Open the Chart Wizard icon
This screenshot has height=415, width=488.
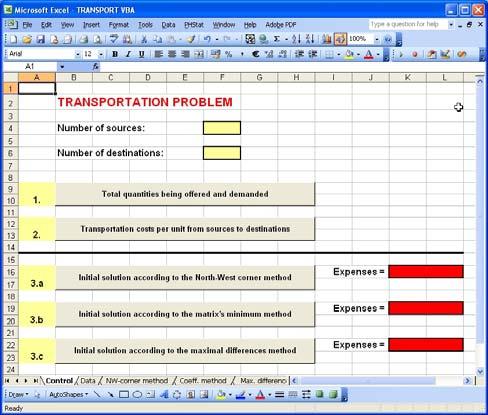(x=326, y=39)
